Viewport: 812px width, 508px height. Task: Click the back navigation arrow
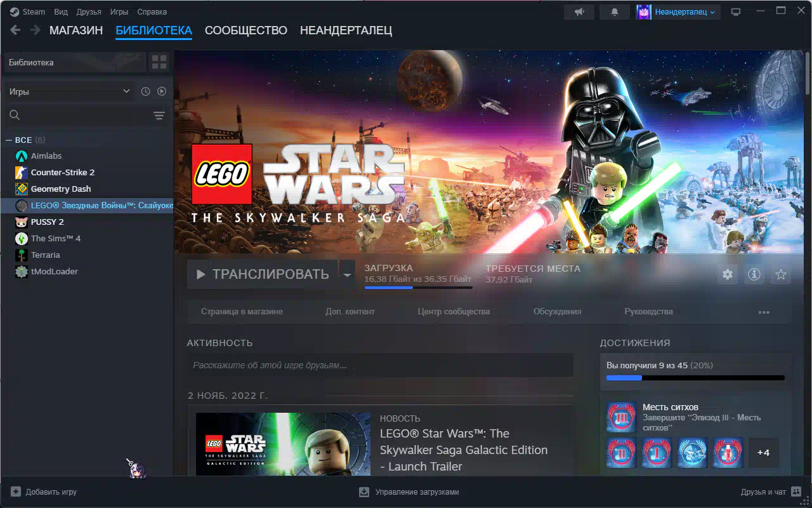click(15, 30)
